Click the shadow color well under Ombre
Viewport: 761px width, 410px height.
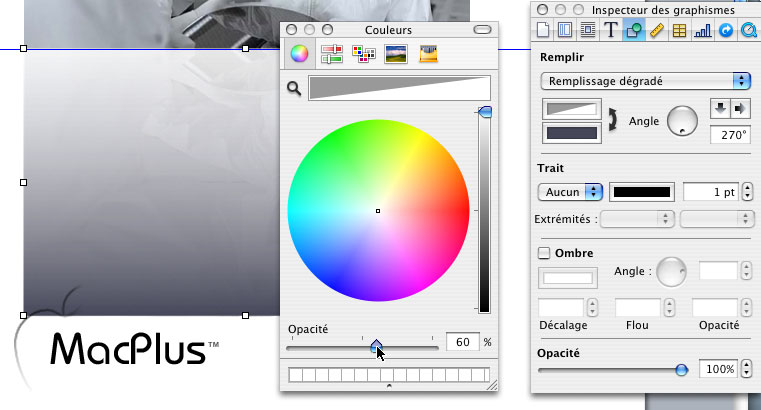(x=568, y=278)
